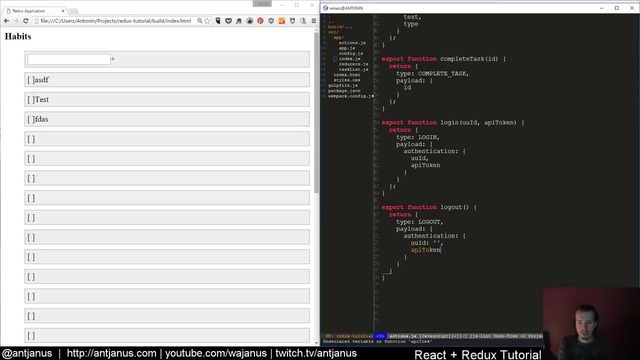This screenshot has height=360, width=640.
Task: Click the LOGOUT type constant
Action: (430, 222)
